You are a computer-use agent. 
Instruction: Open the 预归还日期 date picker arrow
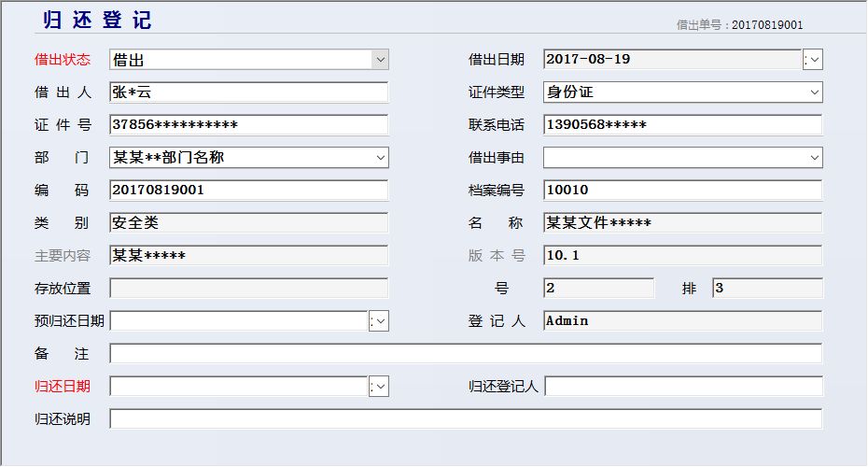(379, 320)
